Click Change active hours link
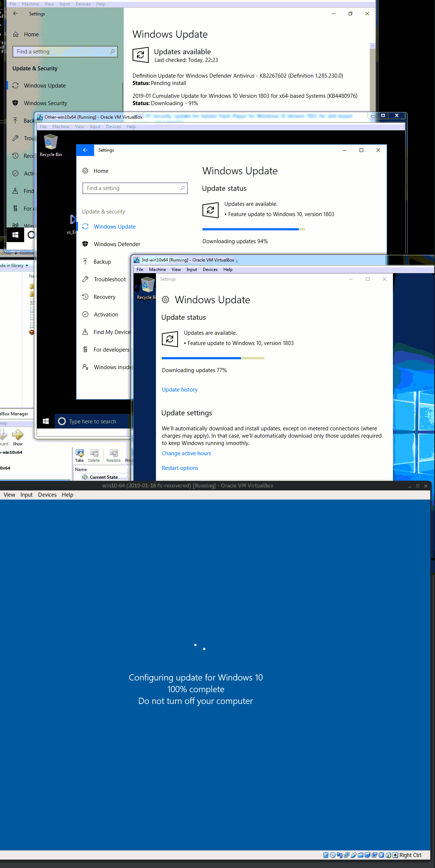 click(186, 453)
